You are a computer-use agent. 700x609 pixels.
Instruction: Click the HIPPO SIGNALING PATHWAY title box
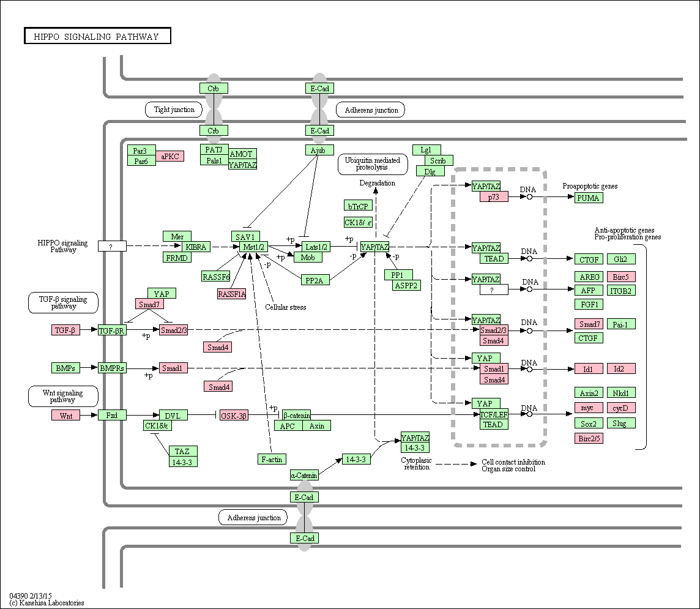click(97, 36)
